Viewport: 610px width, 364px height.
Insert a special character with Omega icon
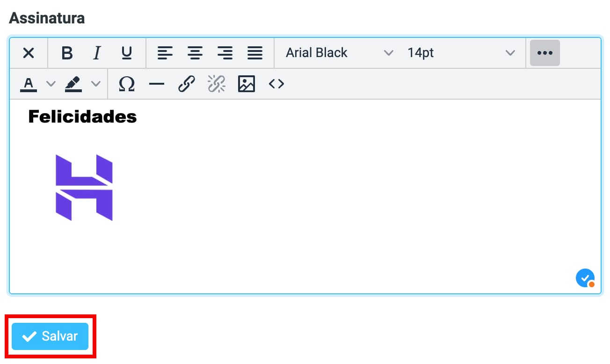coord(126,84)
